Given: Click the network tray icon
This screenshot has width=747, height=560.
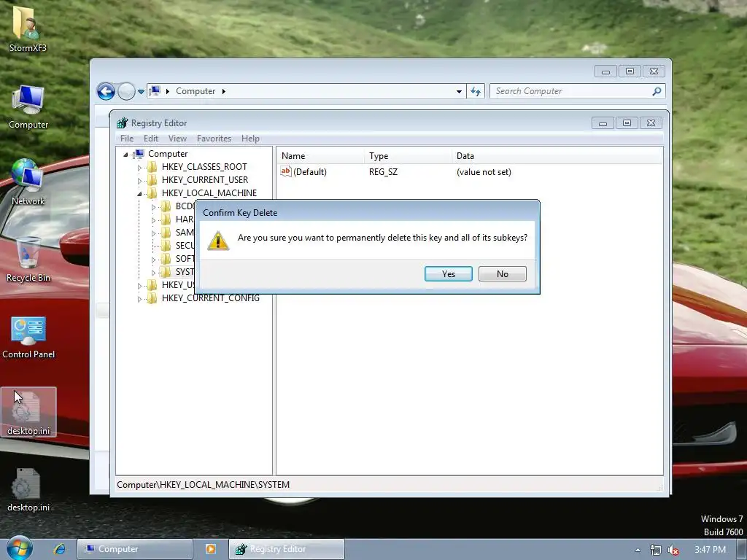Looking at the screenshot, I should coord(656,550).
